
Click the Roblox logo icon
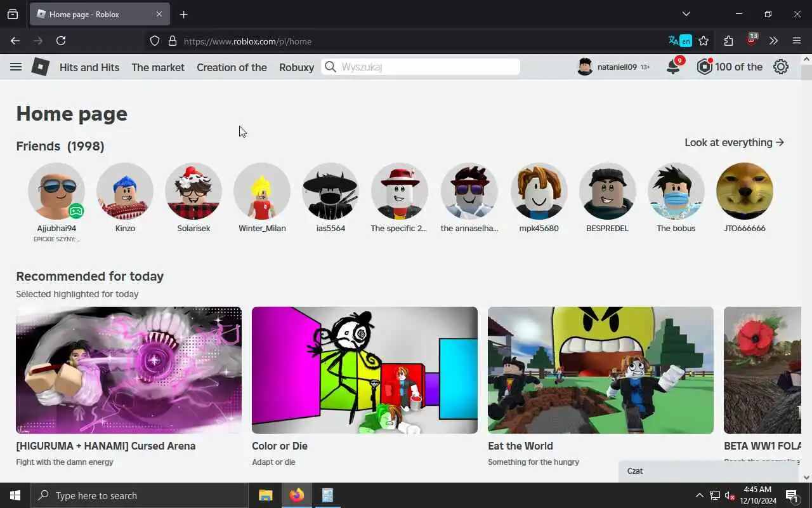(x=41, y=67)
